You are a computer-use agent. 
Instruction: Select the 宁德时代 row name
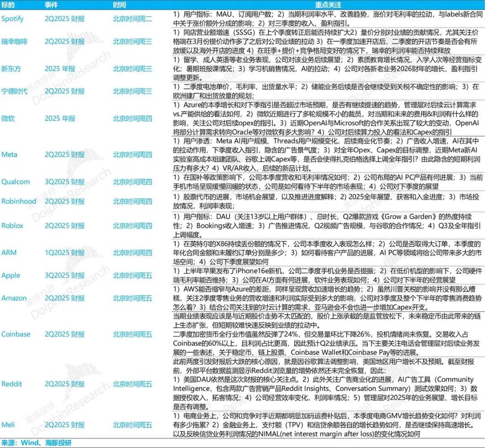14,91
